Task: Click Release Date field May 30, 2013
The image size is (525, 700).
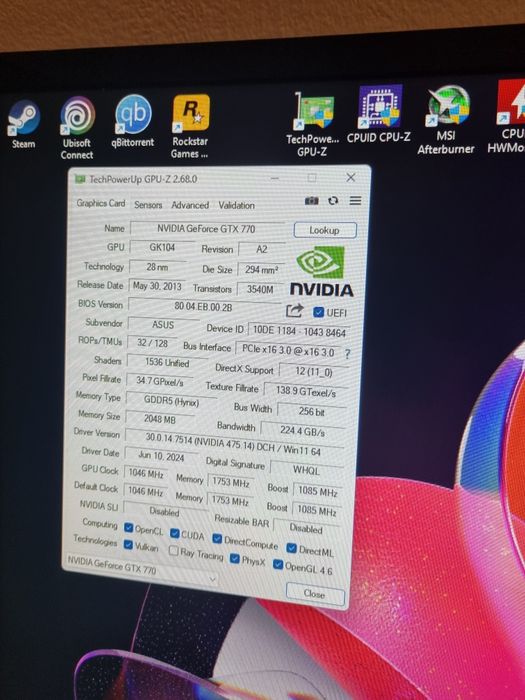Action: (x=157, y=286)
